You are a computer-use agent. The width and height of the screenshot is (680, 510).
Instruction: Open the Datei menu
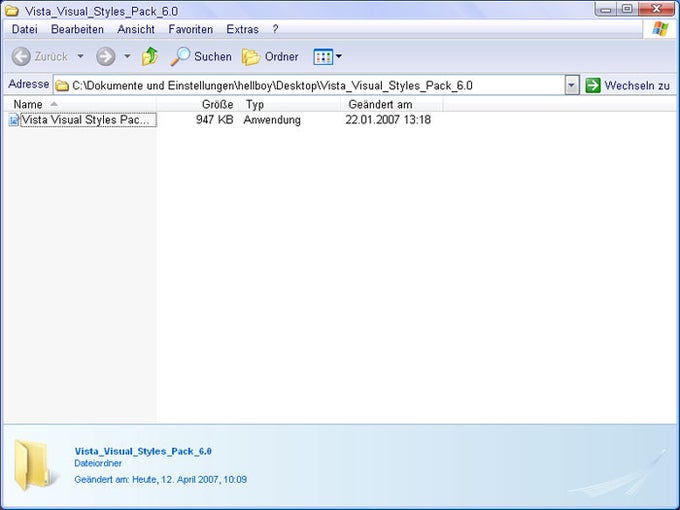[x=25, y=29]
